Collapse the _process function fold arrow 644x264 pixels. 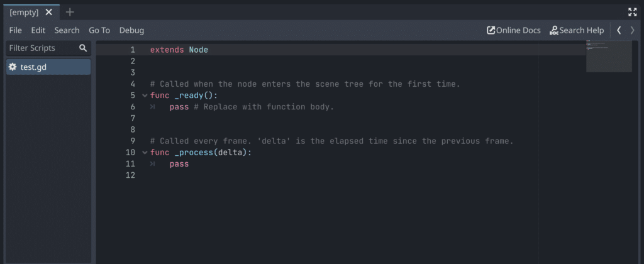145,153
